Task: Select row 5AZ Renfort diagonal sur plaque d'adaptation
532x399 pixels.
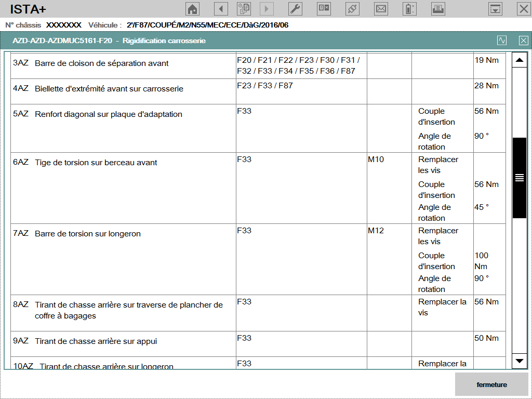Action: click(x=258, y=129)
